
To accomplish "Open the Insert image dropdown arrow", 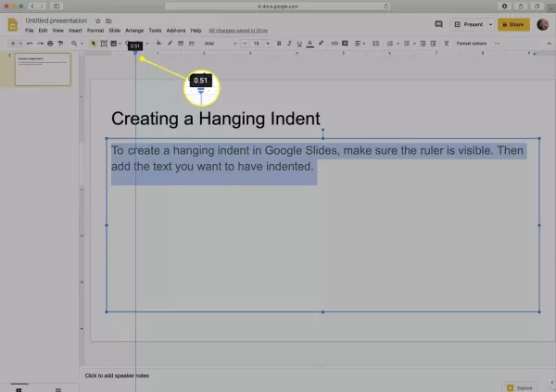I will tap(120, 44).
